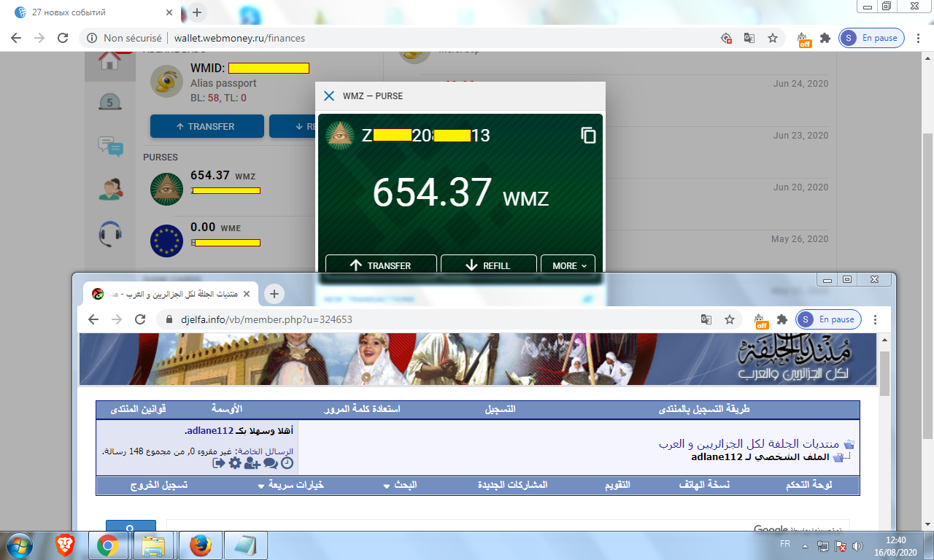The width and height of the screenshot is (934, 560).
Task: Copy the WMZ purse number with the copy icon
Action: (588, 136)
